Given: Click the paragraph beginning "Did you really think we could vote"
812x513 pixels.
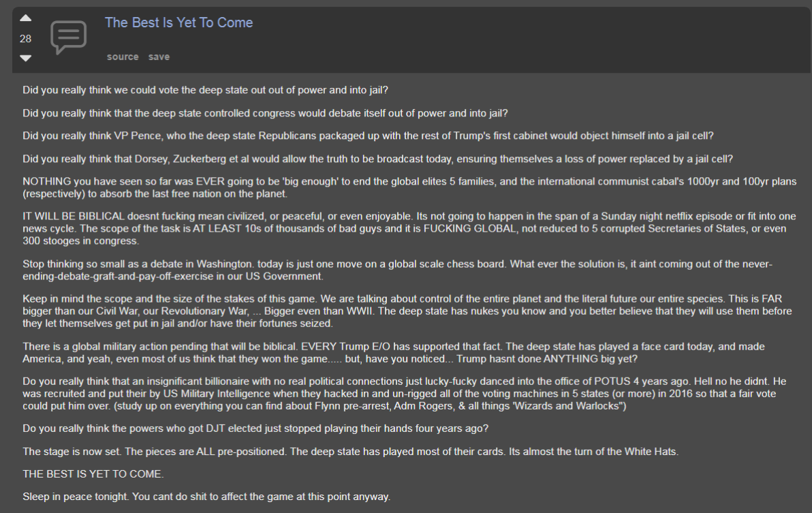Looking at the screenshot, I should (x=205, y=90).
